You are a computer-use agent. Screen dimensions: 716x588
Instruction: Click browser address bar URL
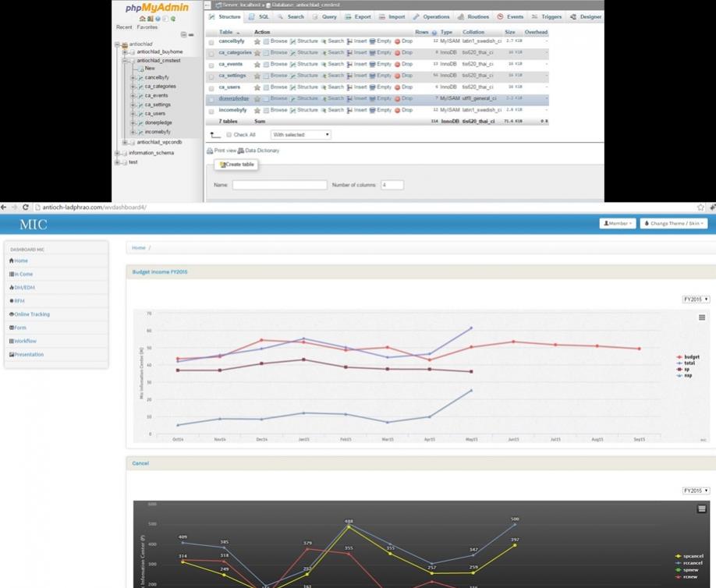94,207
